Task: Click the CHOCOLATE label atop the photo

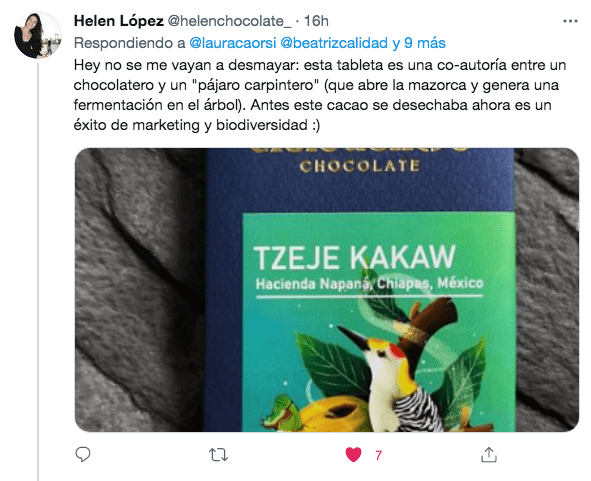Action: click(360, 166)
